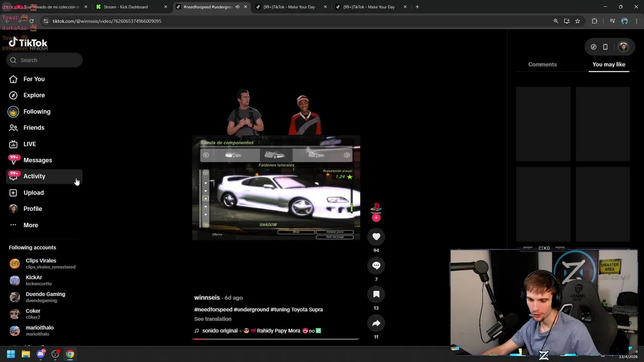
Task: Open the comments bubble icon
Action: [x=376, y=265]
